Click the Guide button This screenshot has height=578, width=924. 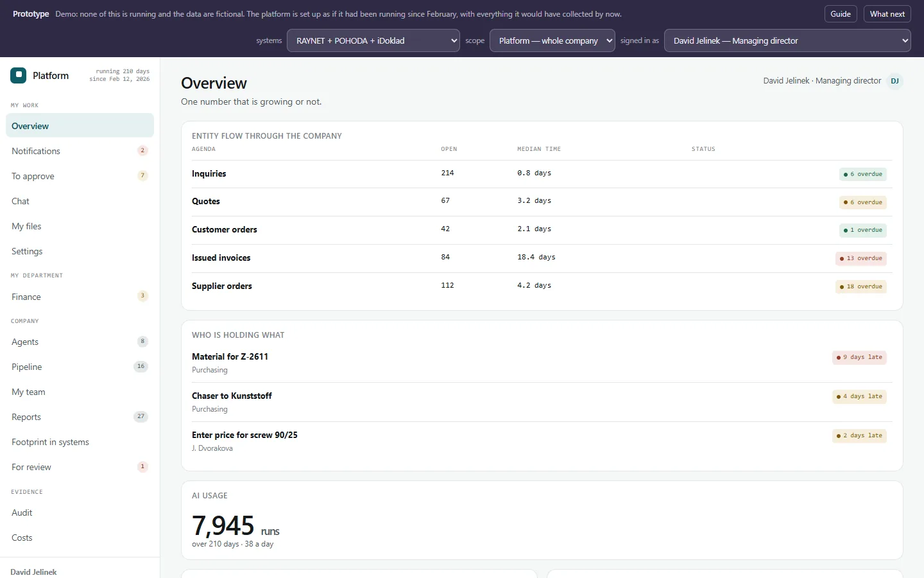(x=841, y=14)
